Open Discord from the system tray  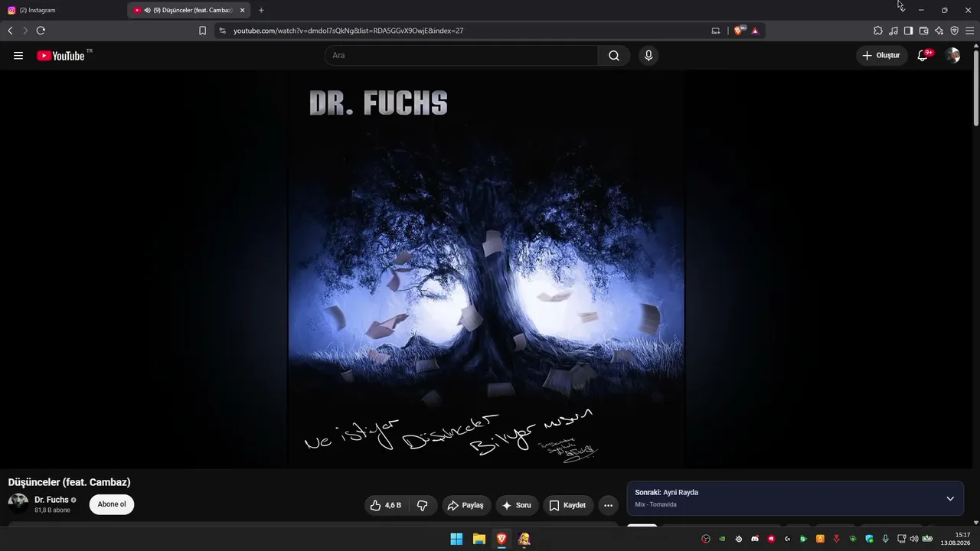click(755, 539)
